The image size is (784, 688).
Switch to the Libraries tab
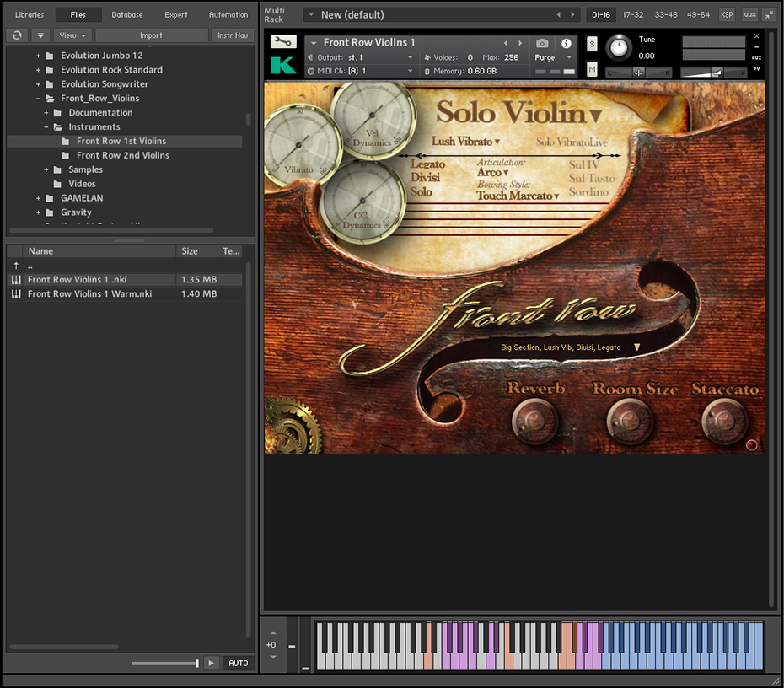tap(30, 15)
